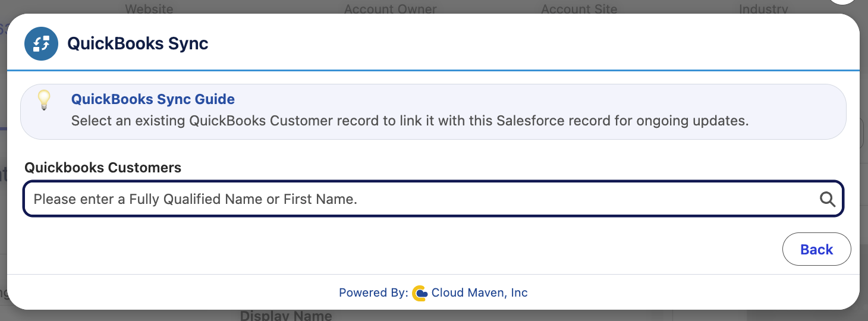868x321 pixels.
Task: Click the dimmed Account Owner column header
Action: [391, 8]
